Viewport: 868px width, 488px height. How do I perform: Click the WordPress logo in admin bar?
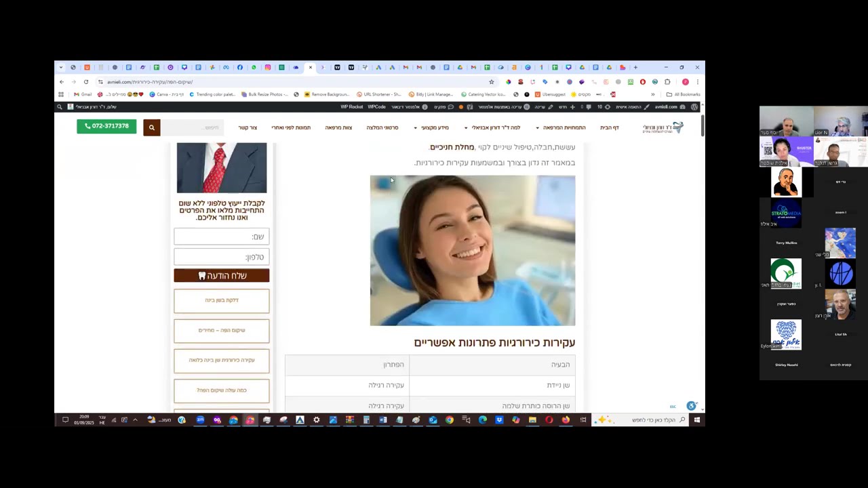694,106
